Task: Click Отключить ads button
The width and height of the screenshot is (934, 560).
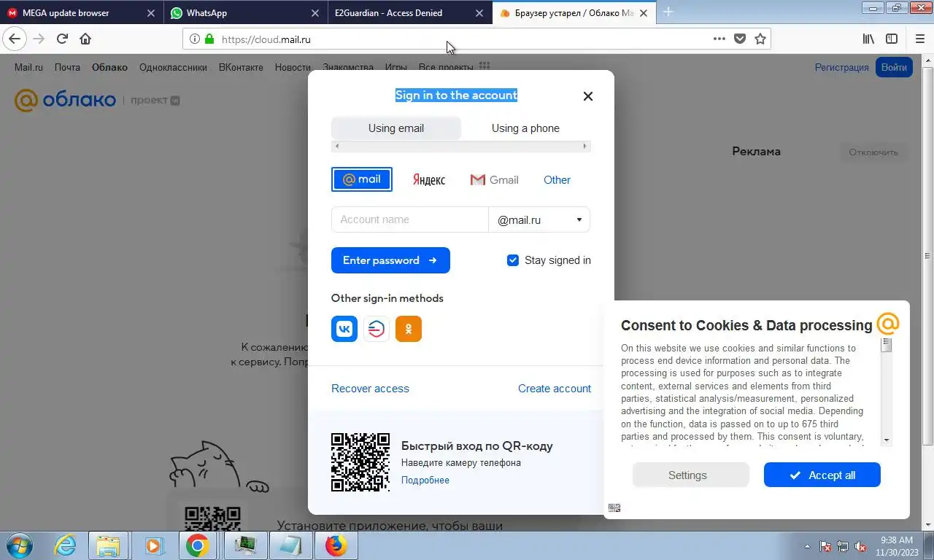Action: pyautogui.click(x=873, y=152)
